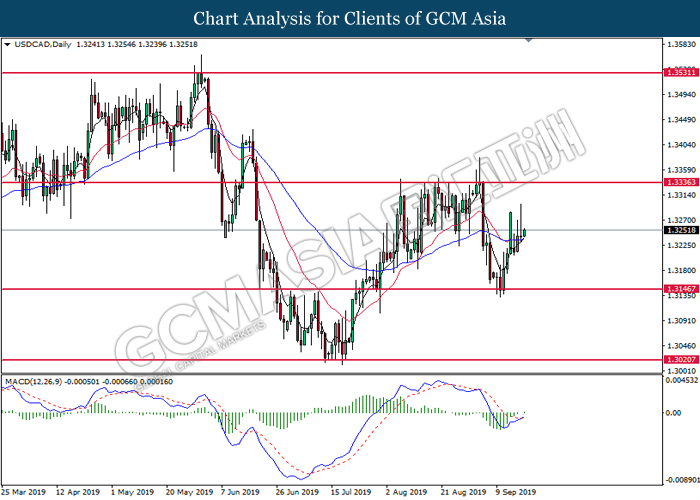Select the 1.35311 resistance price label
The width and height of the screenshot is (700, 500).
point(681,72)
